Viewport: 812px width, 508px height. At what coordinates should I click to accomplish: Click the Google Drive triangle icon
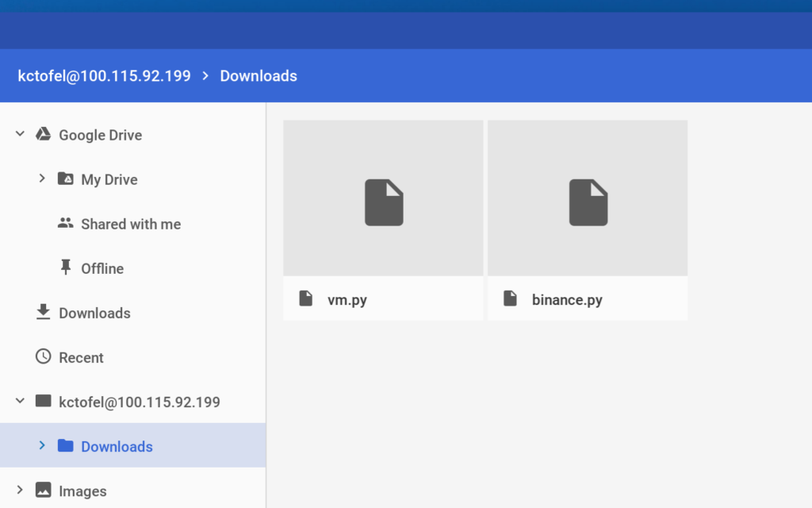(44, 134)
